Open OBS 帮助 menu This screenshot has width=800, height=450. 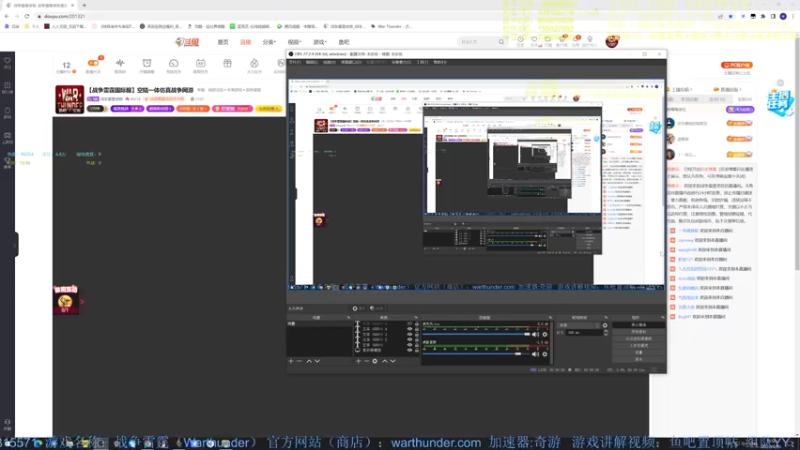(440, 62)
